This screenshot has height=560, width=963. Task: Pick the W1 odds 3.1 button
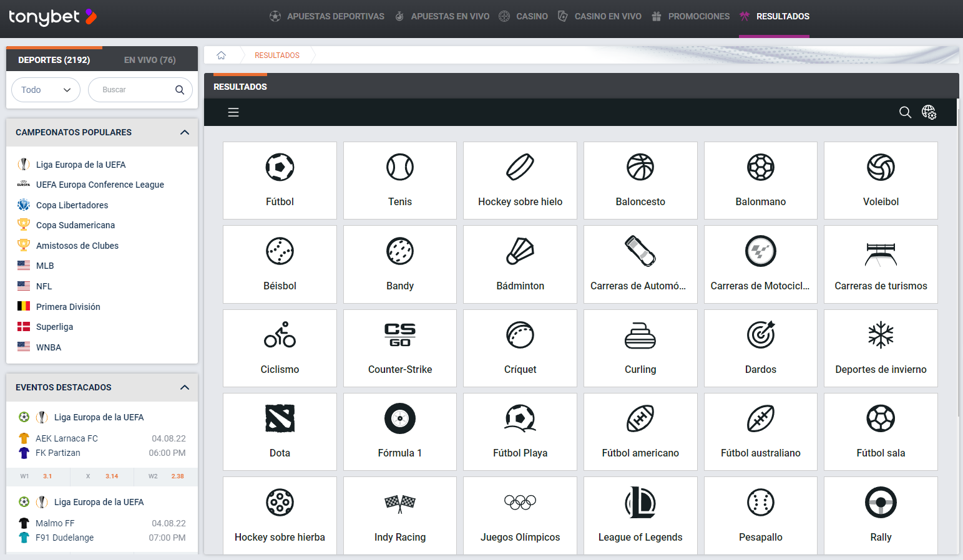[x=38, y=476]
